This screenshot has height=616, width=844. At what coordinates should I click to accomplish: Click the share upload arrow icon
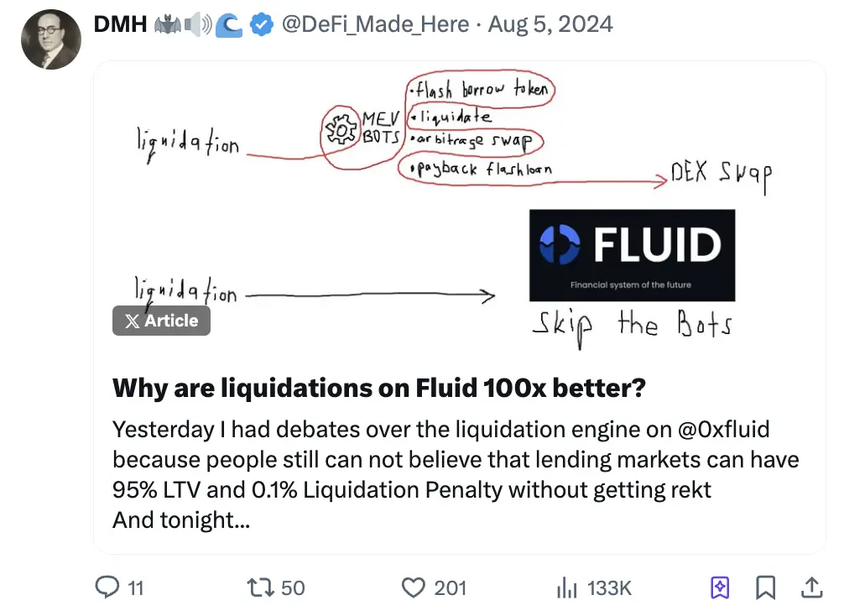pyautogui.click(x=811, y=588)
